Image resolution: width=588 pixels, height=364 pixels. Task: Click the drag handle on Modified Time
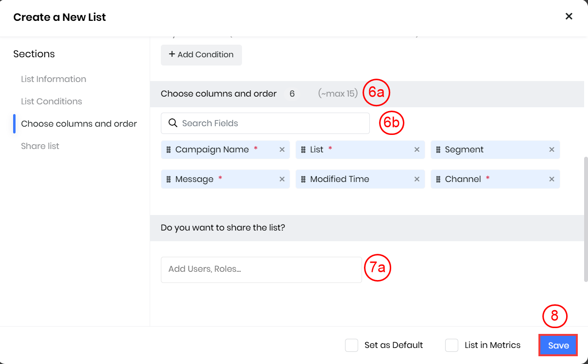click(x=303, y=180)
